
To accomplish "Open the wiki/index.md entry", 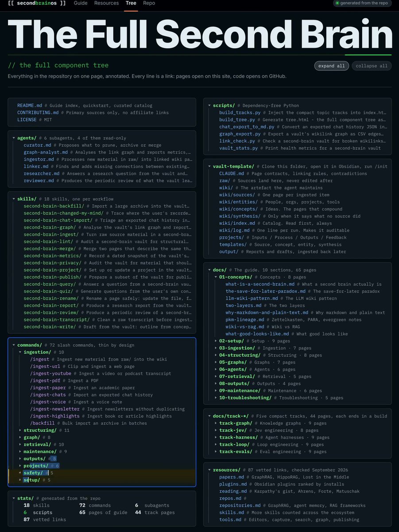I will point(237,223).
